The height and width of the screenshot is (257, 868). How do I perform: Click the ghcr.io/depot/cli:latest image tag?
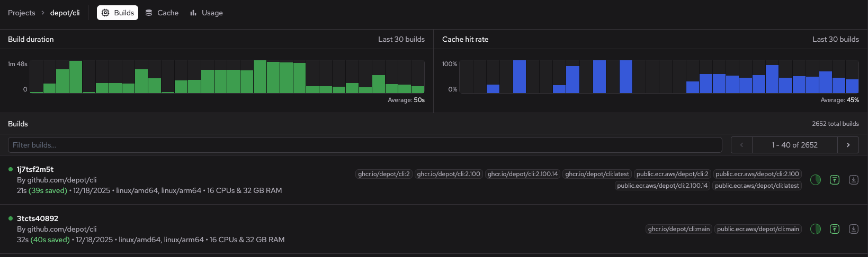[x=597, y=174]
